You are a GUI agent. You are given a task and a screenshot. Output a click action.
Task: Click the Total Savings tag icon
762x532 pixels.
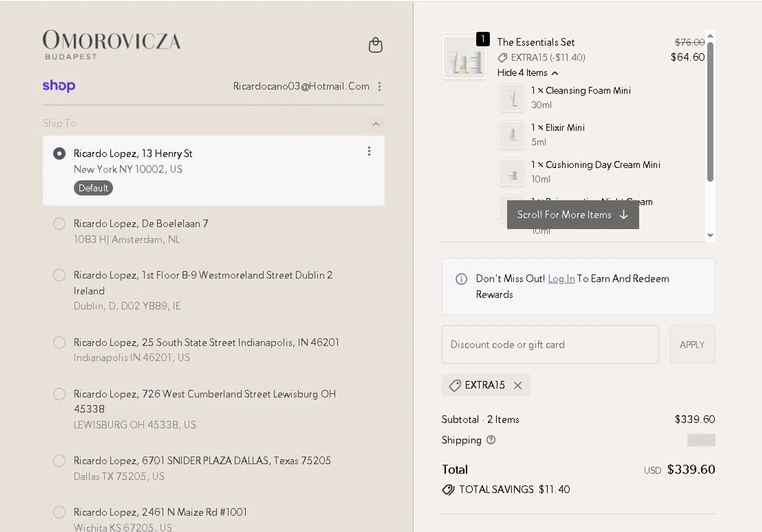point(448,490)
